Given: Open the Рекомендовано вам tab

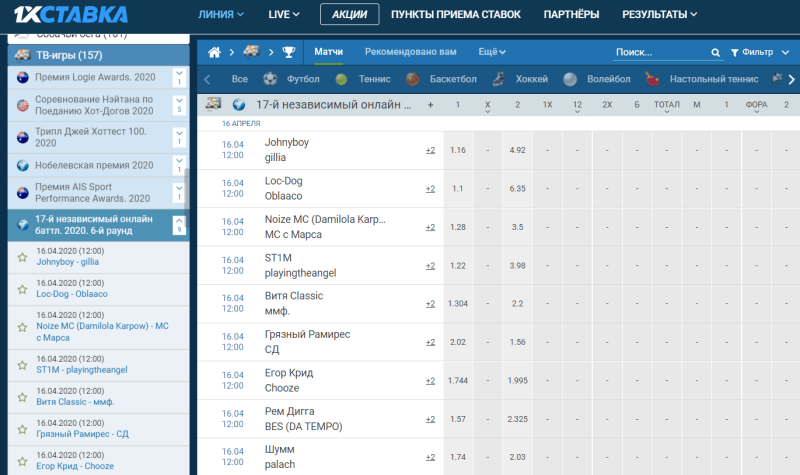Looking at the screenshot, I should [411, 52].
